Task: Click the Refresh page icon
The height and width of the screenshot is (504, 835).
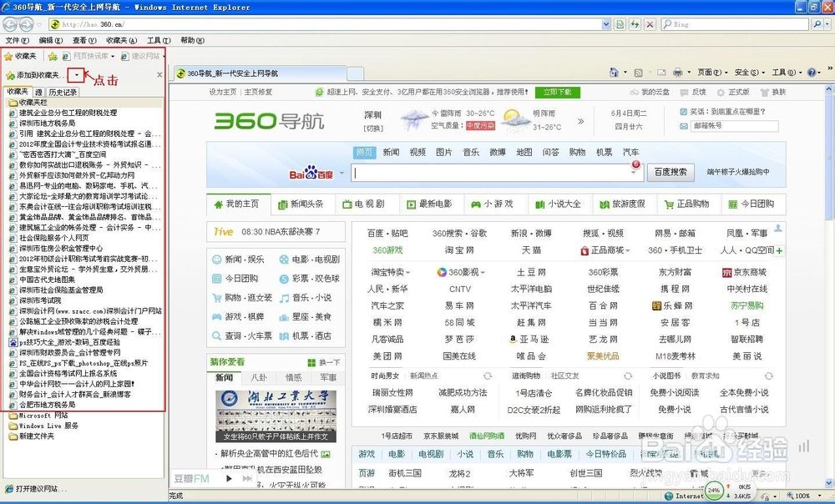Action: click(634, 24)
